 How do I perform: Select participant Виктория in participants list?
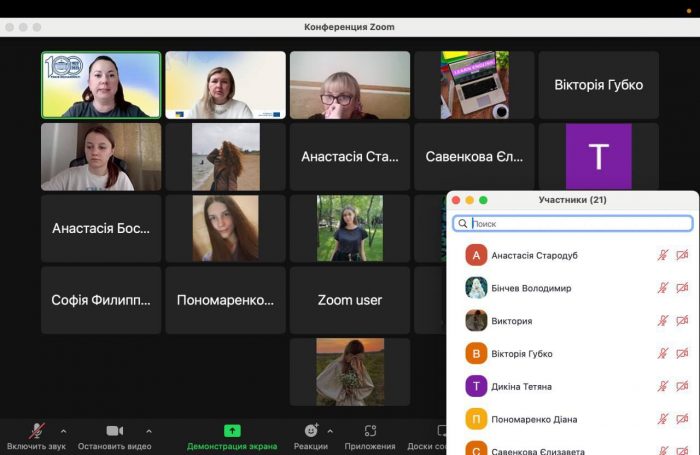[512, 321]
